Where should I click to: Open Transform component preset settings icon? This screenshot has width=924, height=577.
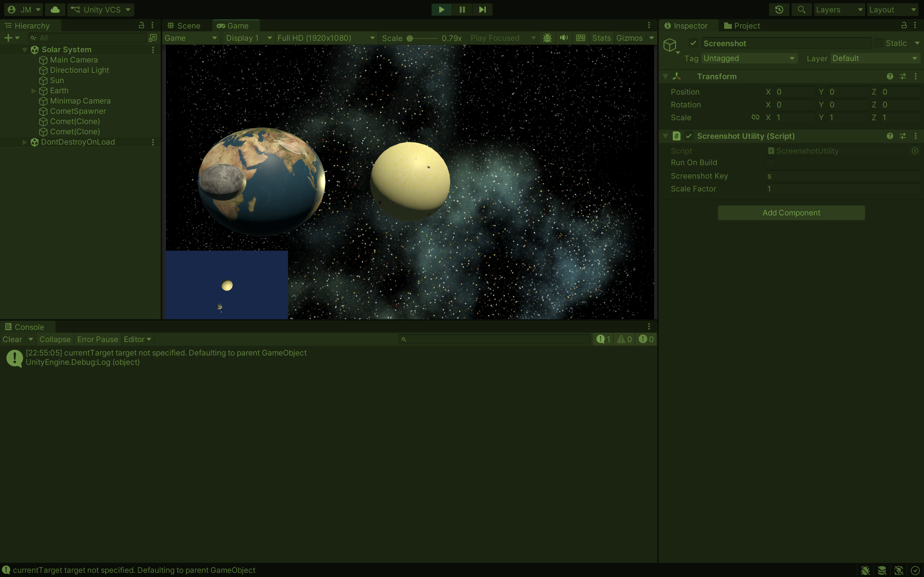tap(903, 76)
